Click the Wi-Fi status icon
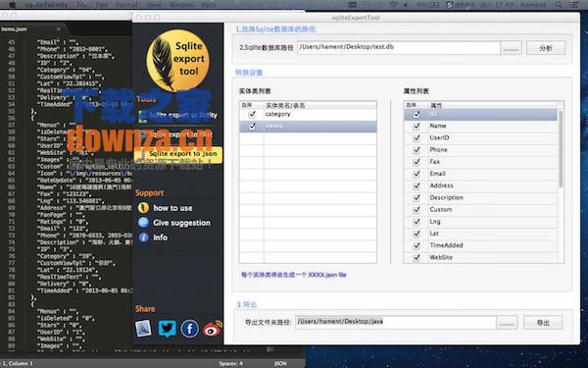Image resolution: width=588 pixels, height=368 pixels. [393, 5]
